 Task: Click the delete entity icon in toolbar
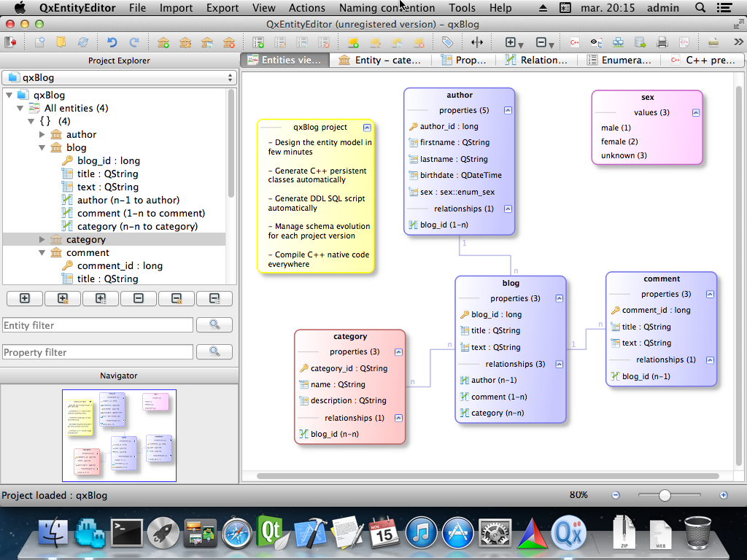(229, 43)
